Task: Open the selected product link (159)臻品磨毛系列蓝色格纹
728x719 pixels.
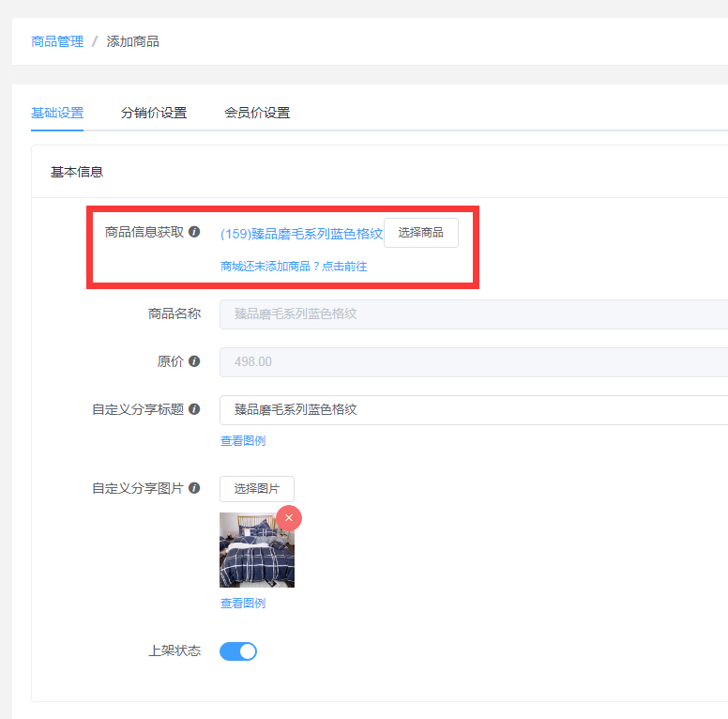Action: click(302, 234)
